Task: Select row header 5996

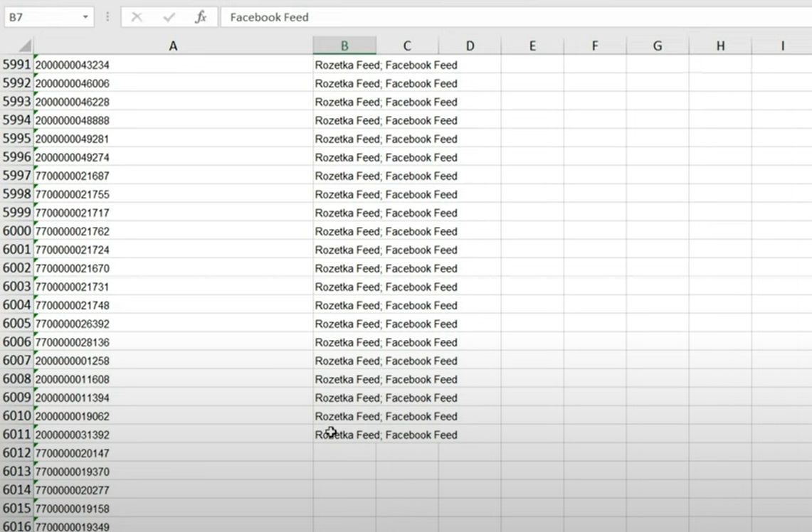Action: click(16, 156)
